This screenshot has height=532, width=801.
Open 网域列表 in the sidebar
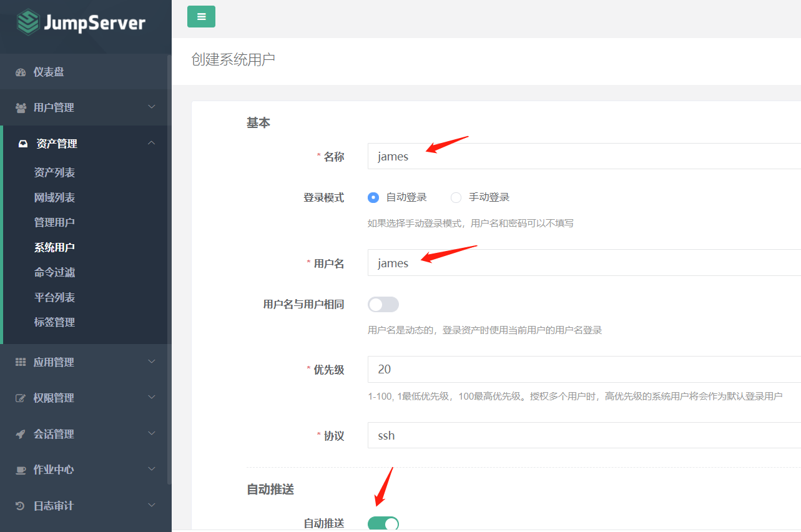(54, 197)
